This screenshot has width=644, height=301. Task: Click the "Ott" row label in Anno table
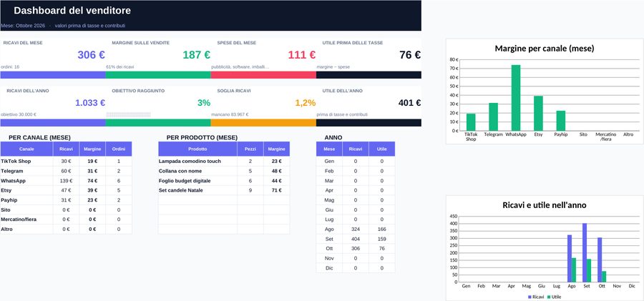[x=329, y=248]
